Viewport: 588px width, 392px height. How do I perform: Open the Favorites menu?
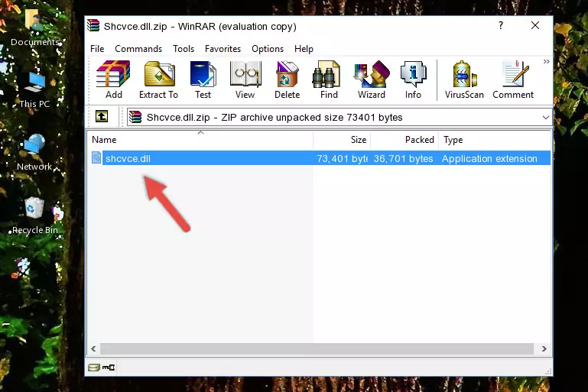[223, 49]
